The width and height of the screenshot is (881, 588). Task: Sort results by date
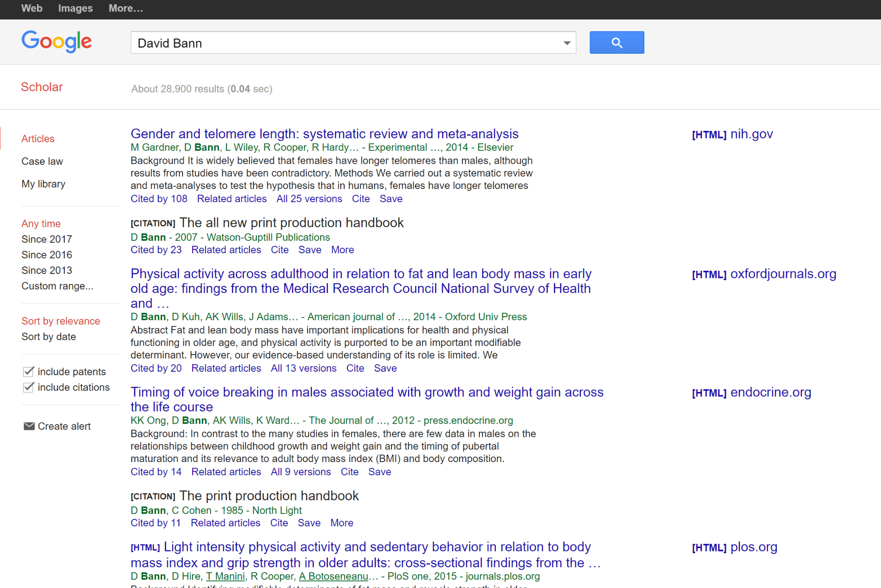(48, 337)
